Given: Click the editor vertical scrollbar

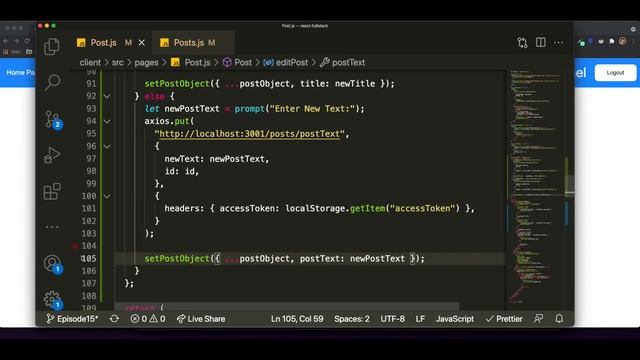Looking at the screenshot, I should (569, 186).
